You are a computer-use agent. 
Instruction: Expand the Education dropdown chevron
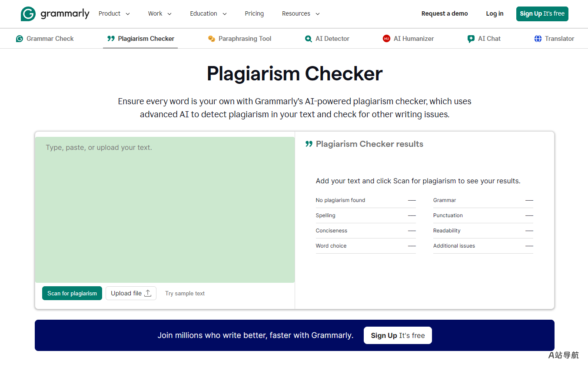tap(225, 14)
